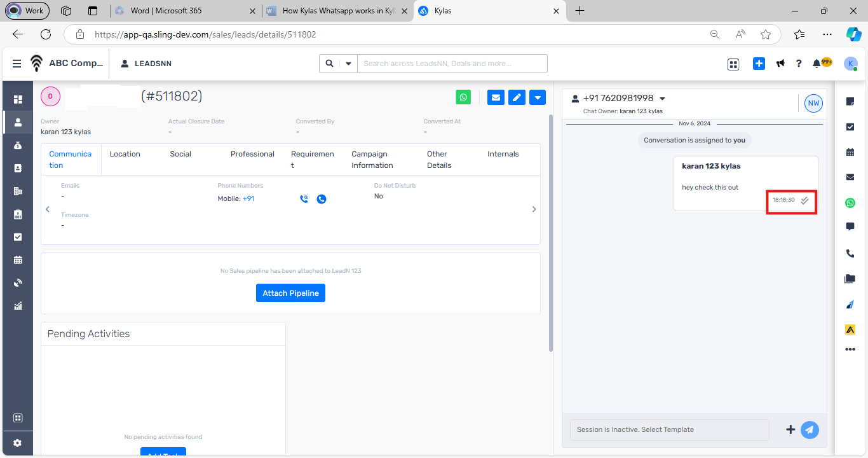
Task: Expand the phone number +91 7620981998 dropdown
Action: pyautogui.click(x=662, y=99)
